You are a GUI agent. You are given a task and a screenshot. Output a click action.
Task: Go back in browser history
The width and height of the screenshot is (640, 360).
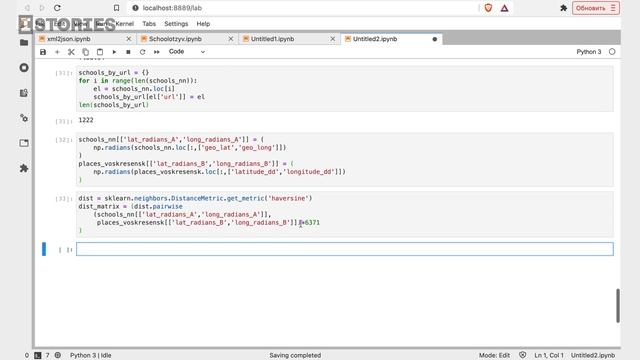pos(27,8)
